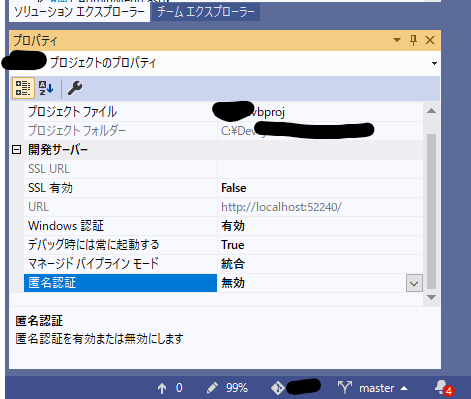This screenshot has height=399, width=471.
Task: Open the プロジェクトのプロパティ object dropdown
Action: [x=434, y=63]
